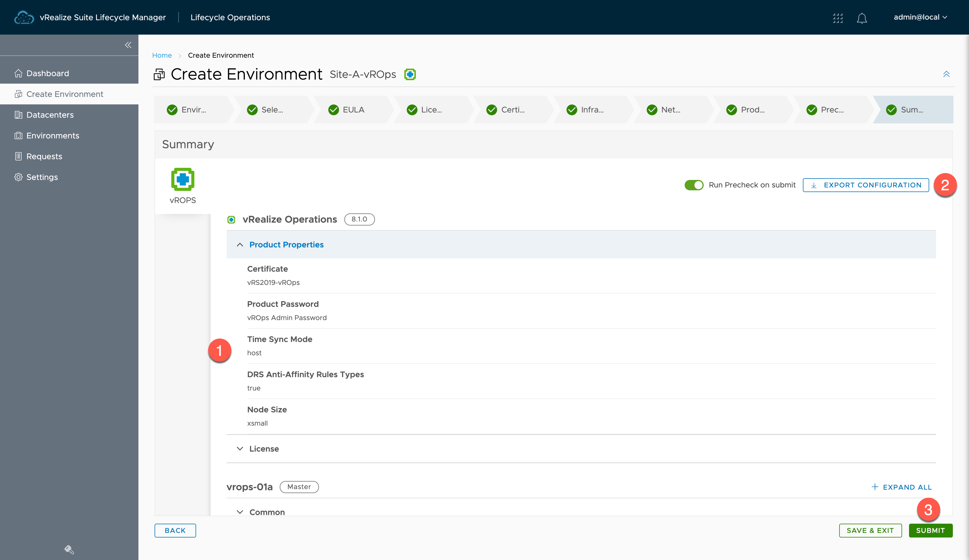This screenshot has height=560, width=969.
Task: Open Requests in the sidebar
Action: [69, 156]
